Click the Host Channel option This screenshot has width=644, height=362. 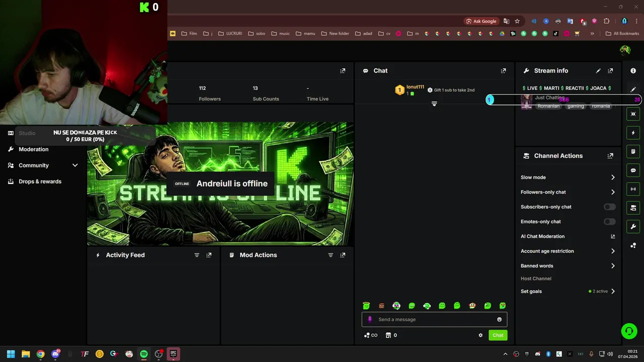[536, 279]
